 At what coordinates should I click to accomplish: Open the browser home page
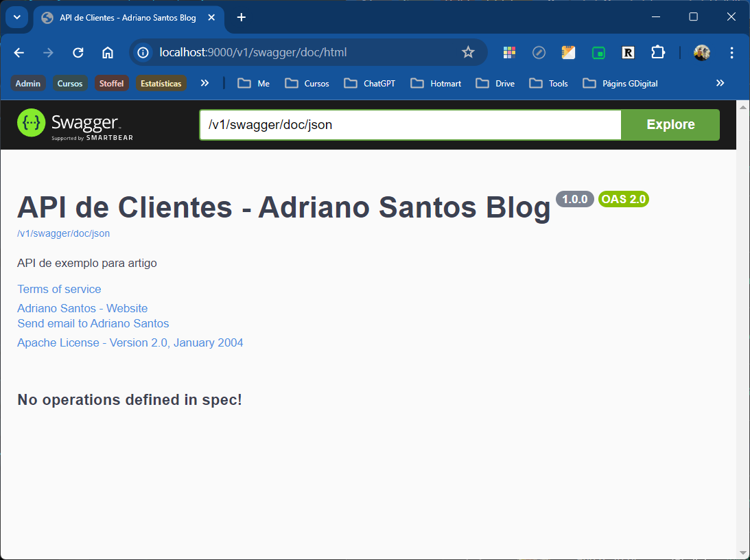click(x=108, y=52)
